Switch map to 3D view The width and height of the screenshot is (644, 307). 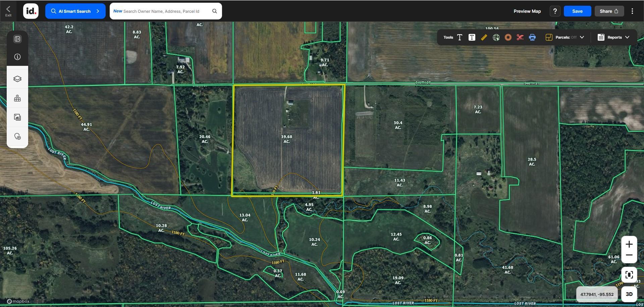[629, 294]
